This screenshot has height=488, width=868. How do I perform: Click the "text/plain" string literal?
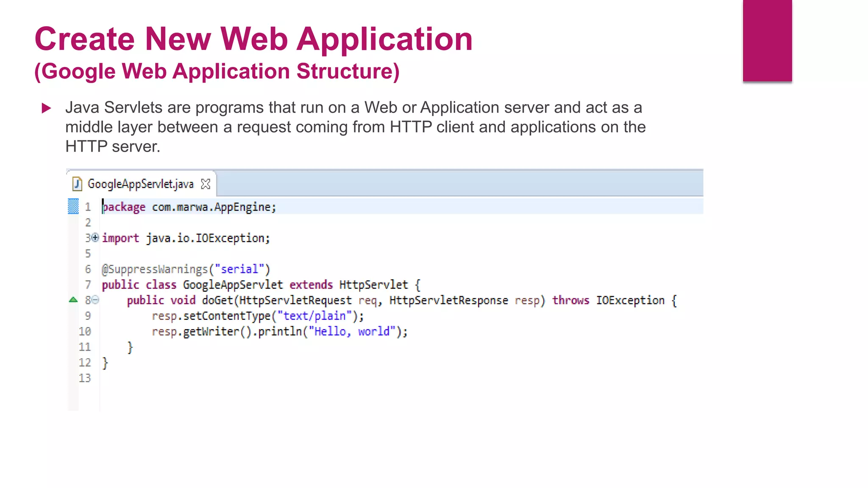click(x=314, y=316)
